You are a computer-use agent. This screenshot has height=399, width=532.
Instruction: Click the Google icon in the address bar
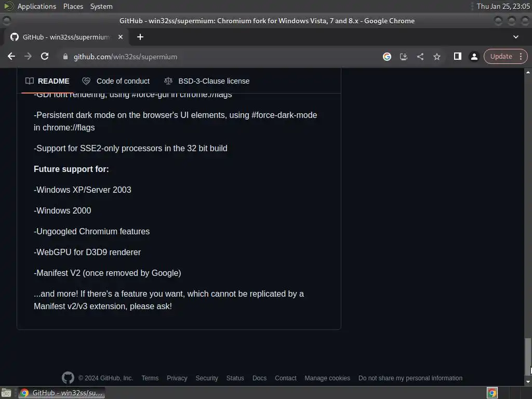[x=387, y=57]
